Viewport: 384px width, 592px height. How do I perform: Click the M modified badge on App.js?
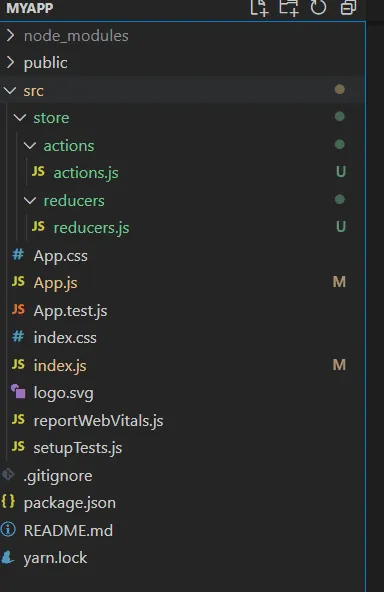[x=339, y=282]
